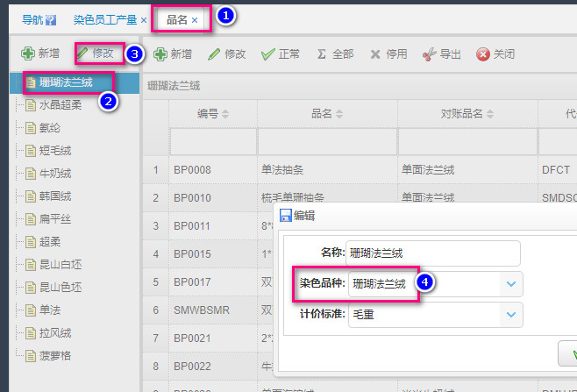This screenshot has width=577, height=392.
Task: Sort by the 品名 column
Action: click(327, 114)
